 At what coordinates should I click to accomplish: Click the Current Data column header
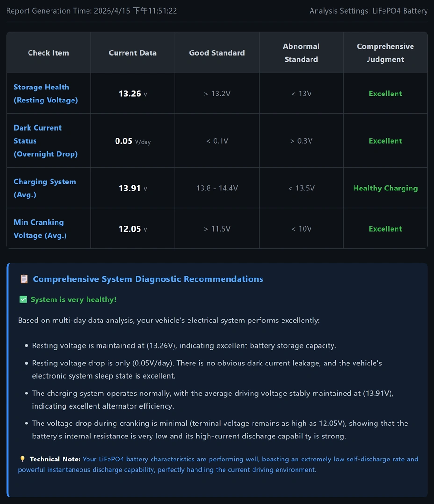(x=133, y=53)
